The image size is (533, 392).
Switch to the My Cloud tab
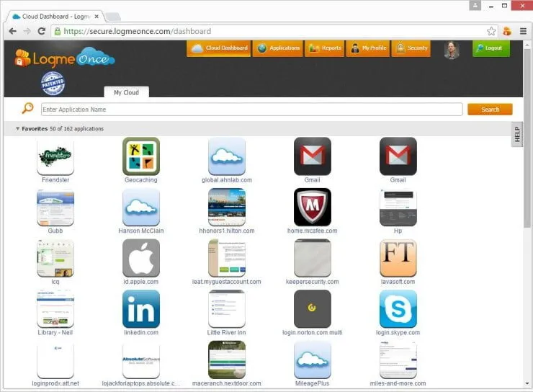click(x=127, y=92)
